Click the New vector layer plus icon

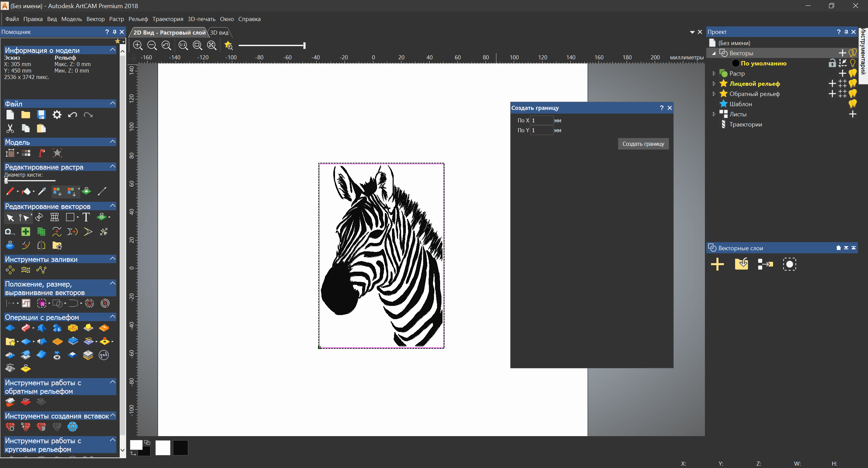[x=717, y=264]
